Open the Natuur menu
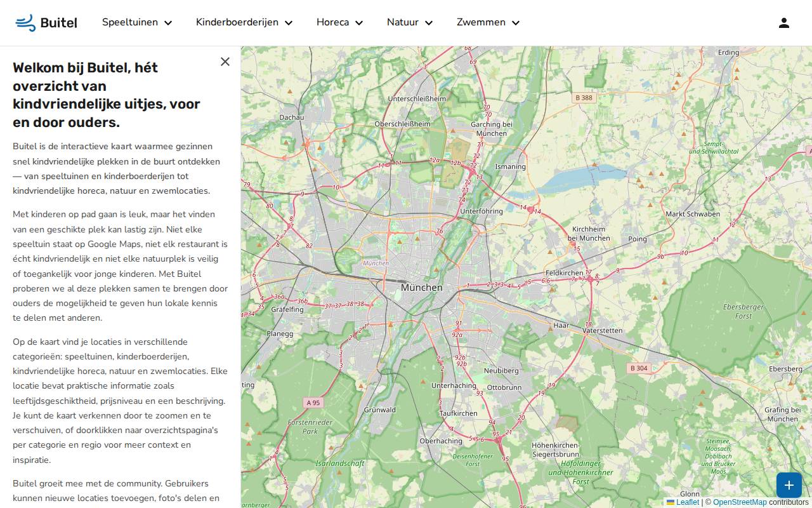812x508 pixels. (410, 22)
